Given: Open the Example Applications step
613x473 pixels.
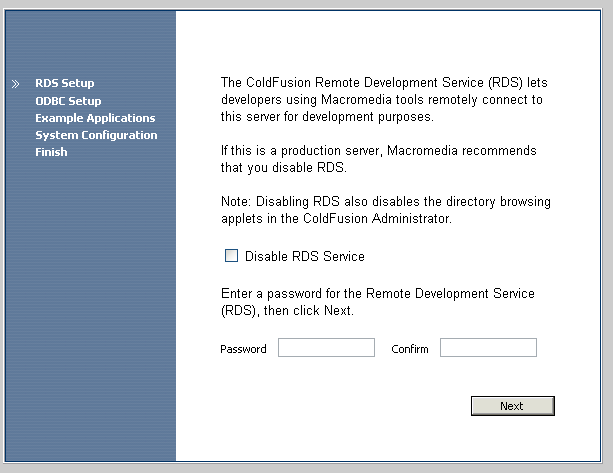Looking at the screenshot, I should coord(95,118).
